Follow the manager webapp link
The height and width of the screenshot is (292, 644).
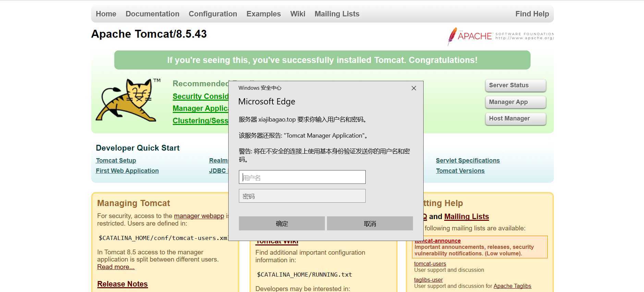point(199,216)
